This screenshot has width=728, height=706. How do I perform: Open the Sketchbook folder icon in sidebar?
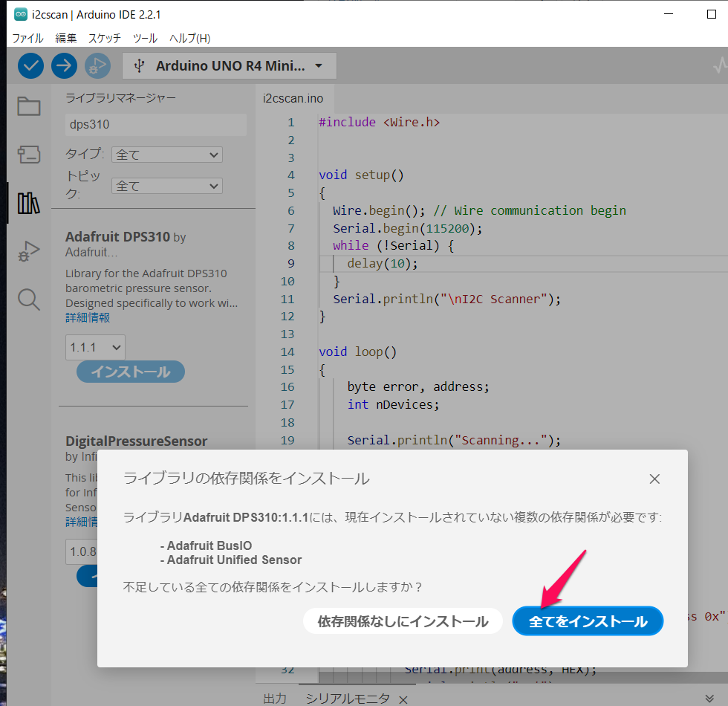tap(29, 106)
